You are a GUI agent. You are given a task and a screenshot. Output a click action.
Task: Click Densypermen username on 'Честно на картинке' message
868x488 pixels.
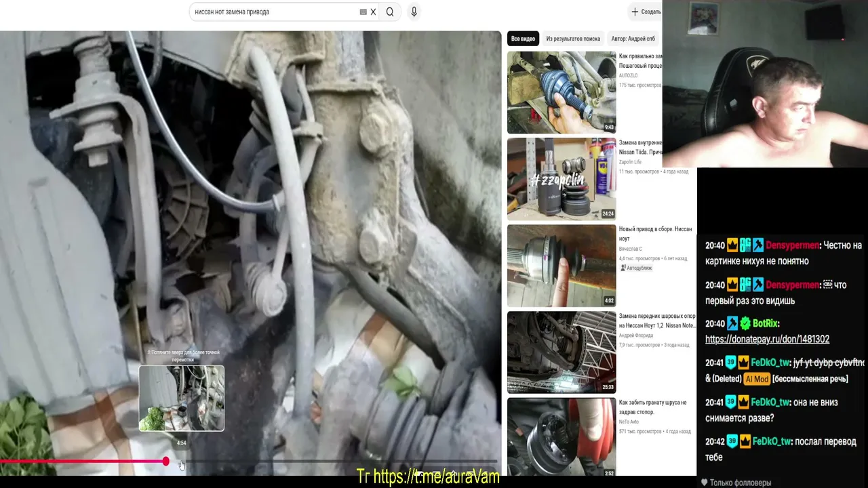click(793, 245)
